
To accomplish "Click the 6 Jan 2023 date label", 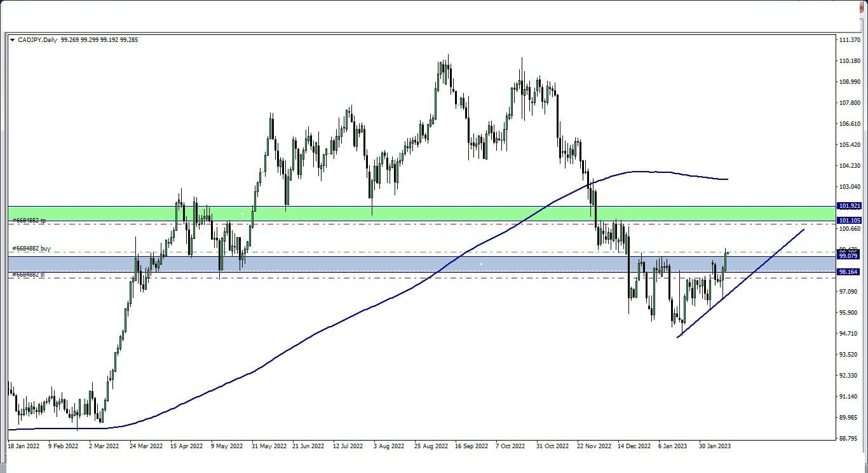I will (674, 446).
